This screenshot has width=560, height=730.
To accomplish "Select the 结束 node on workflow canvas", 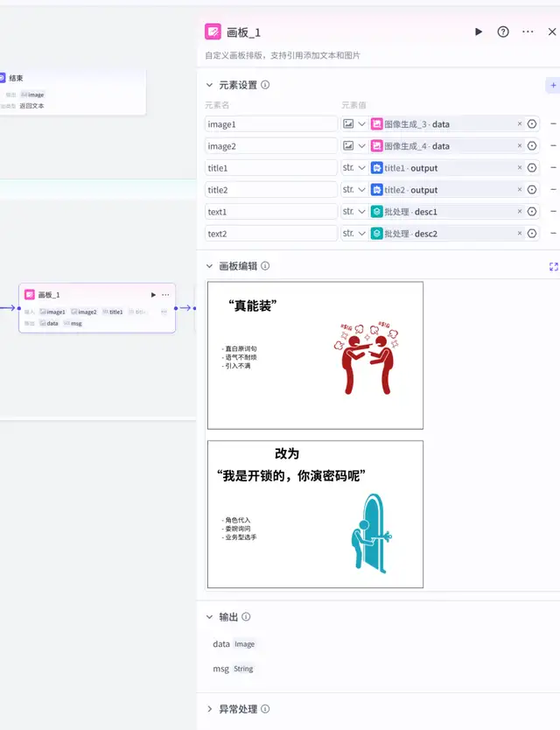I will pyautogui.click(x=72, y=92).
